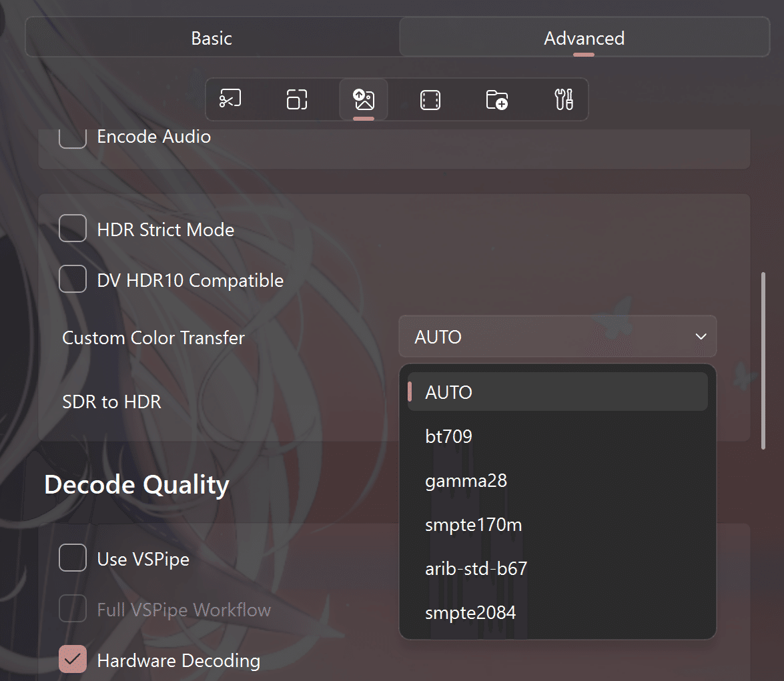
Task: Choose gamma28 from the transfer list
Action: click(558, 480)
